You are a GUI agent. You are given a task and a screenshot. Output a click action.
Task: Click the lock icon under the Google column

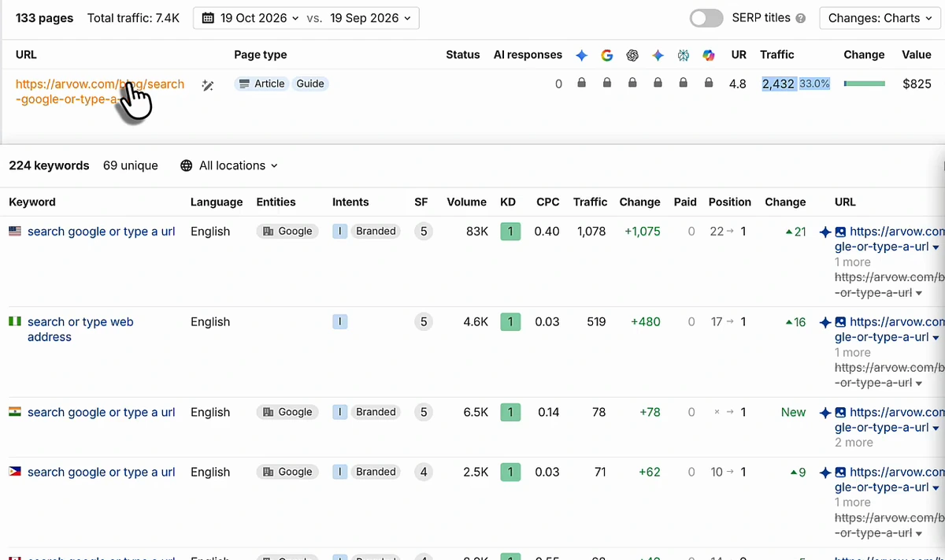[607, 83]
